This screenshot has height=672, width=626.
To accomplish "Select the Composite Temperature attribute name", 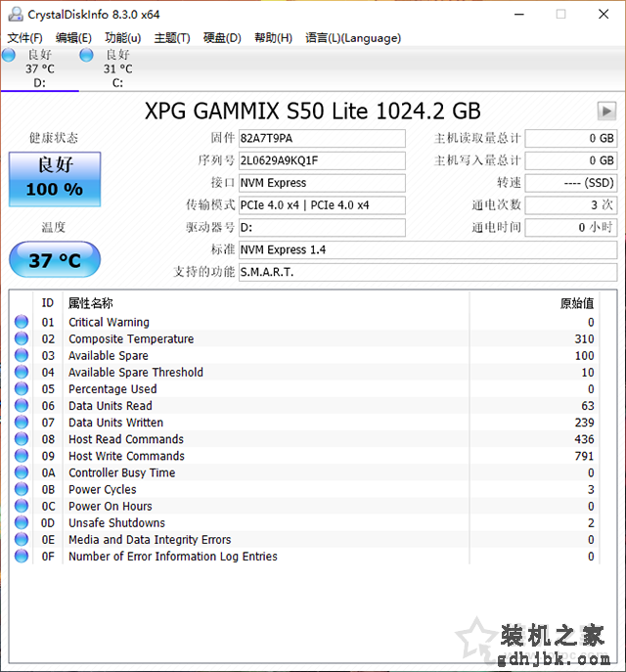I will tap(131, 338).
